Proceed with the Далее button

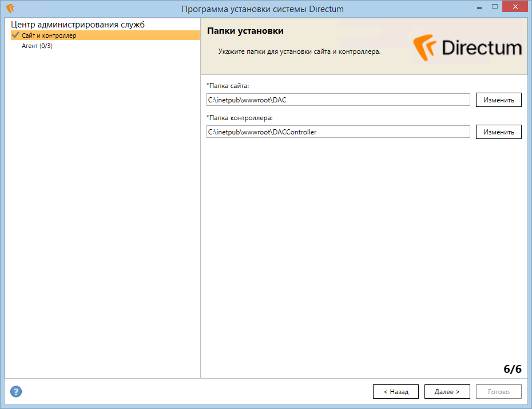point(447,392)
